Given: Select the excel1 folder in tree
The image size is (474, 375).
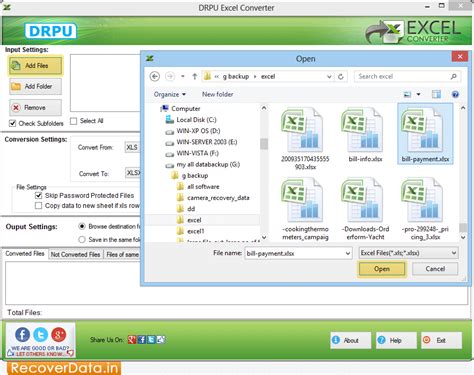Looking at the screenshot, I should coord(190,231).
